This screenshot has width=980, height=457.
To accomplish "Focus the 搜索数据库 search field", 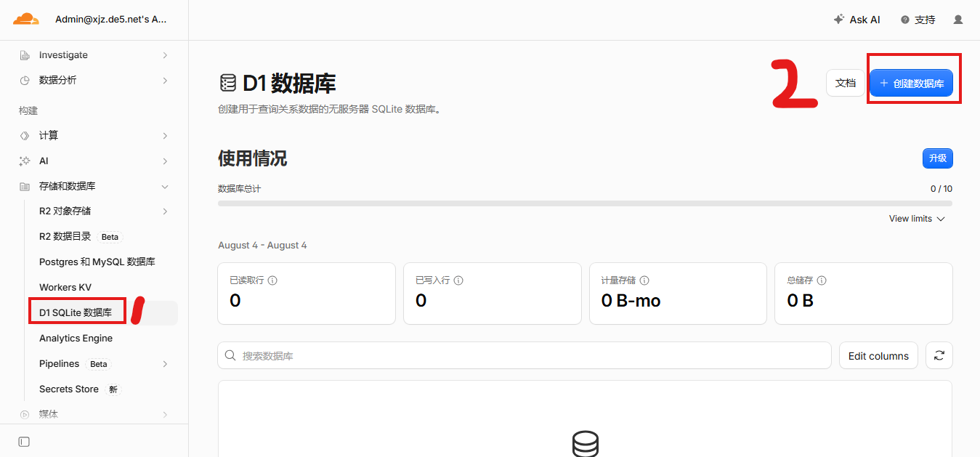I will 525,355.
